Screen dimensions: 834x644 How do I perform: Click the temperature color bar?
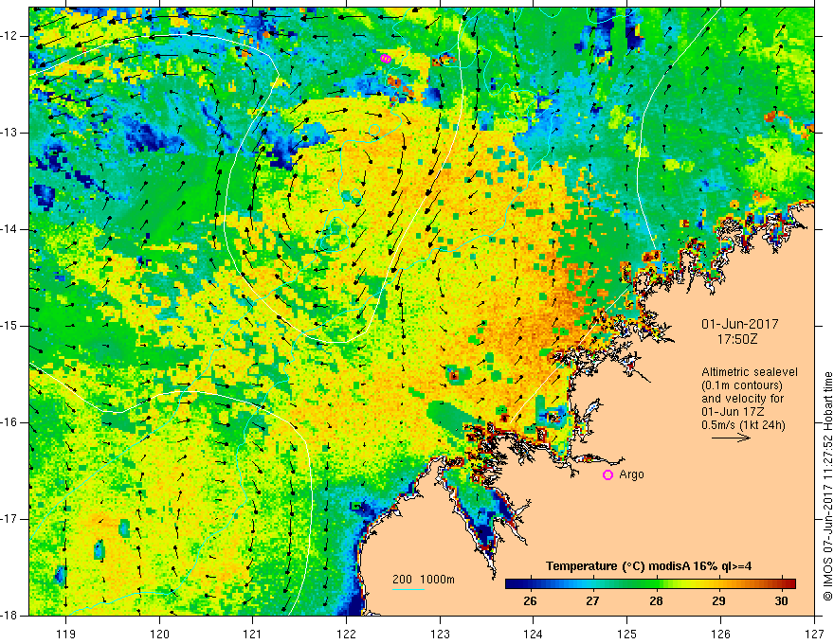pyautogui.click(x=650, y=583)
